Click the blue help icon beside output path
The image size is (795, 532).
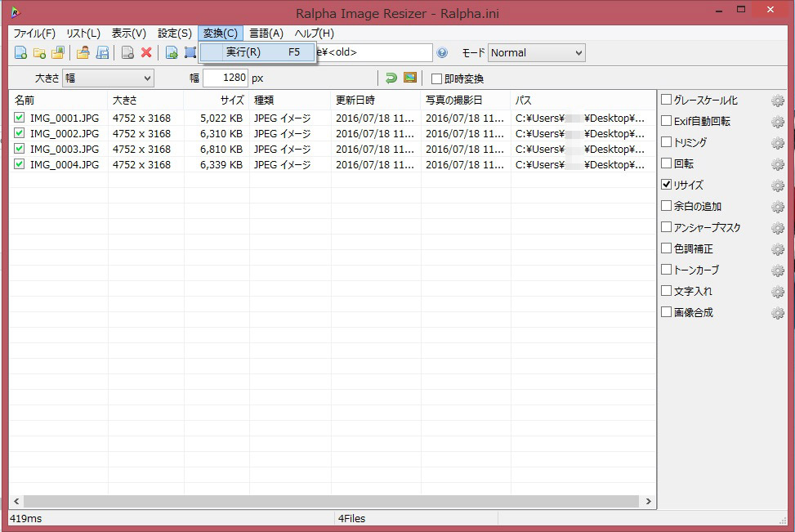point(442,53)
